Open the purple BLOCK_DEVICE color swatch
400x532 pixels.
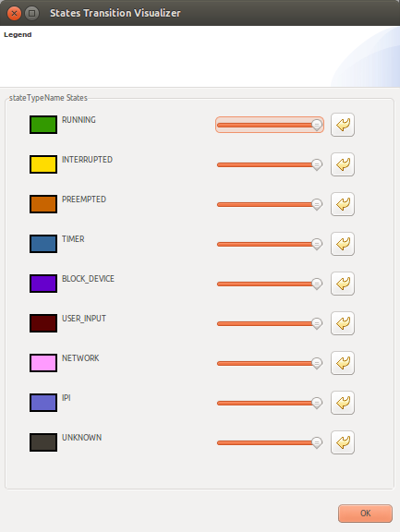click(43, 284)
